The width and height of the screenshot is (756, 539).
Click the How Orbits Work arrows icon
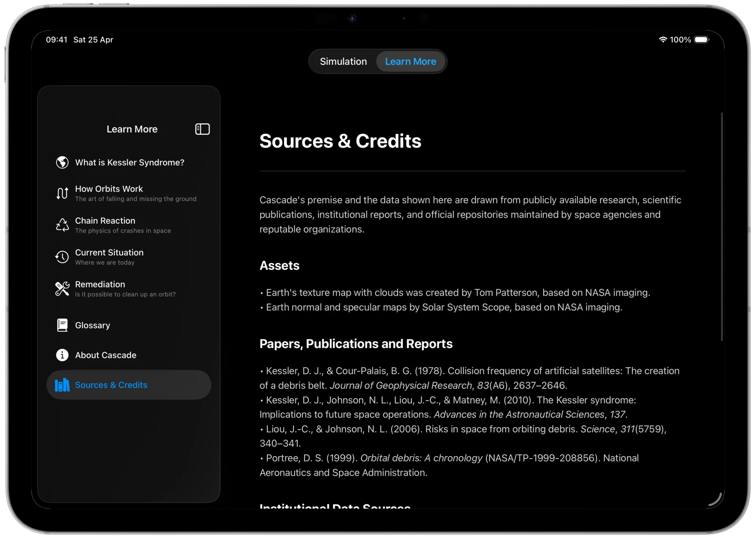click(62, 193)
